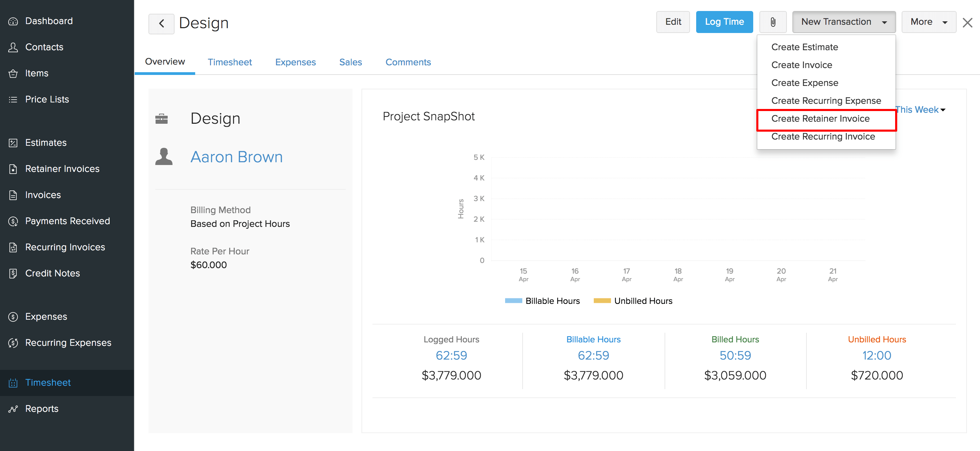
Task: Collapse the New Transaction dropdown
Action: 844,22
